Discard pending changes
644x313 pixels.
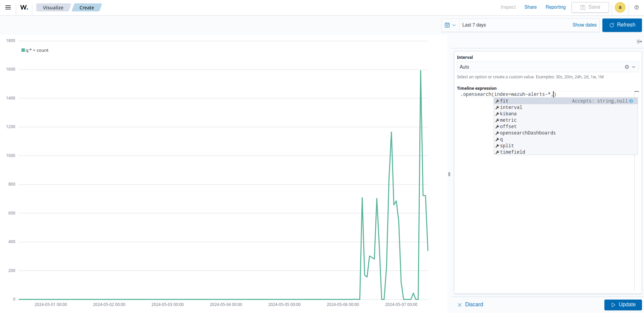coord(470,305)
